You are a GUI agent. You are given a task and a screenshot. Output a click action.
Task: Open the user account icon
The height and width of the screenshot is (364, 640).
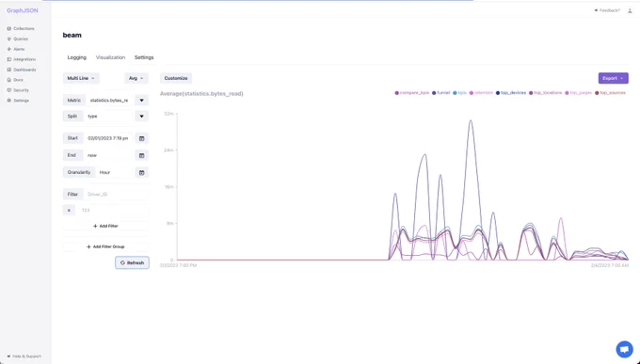630,10
